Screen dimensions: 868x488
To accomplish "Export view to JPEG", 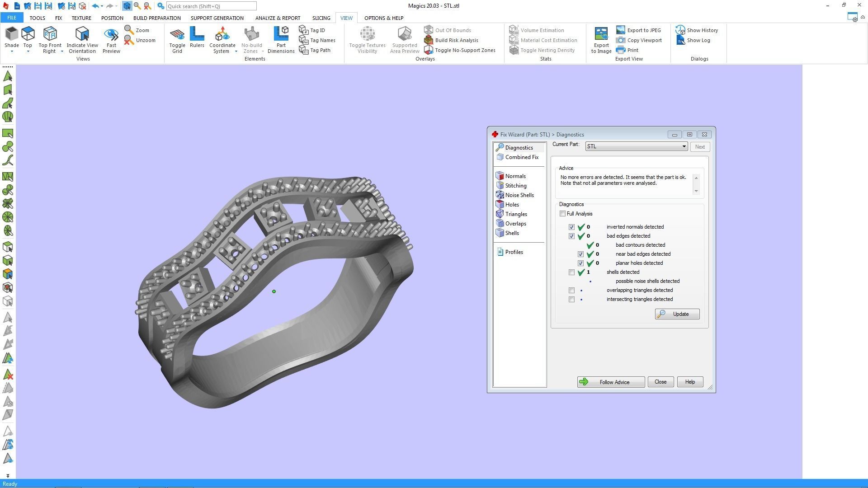I will (x=638, y=30).
